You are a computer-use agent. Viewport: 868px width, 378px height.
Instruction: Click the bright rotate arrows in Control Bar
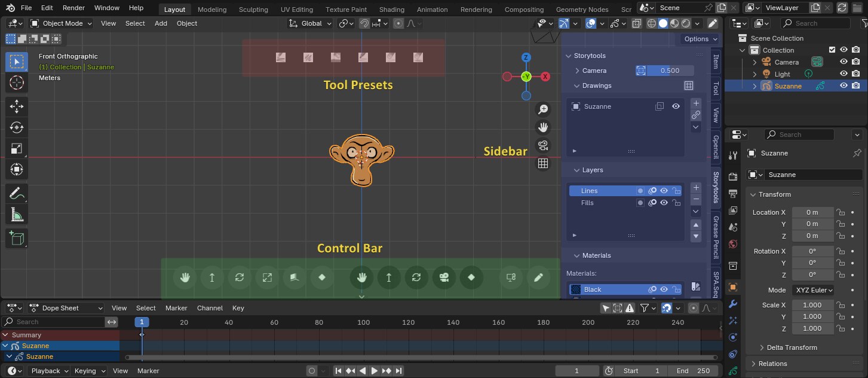pyautogui.click(x=416, y=278)
